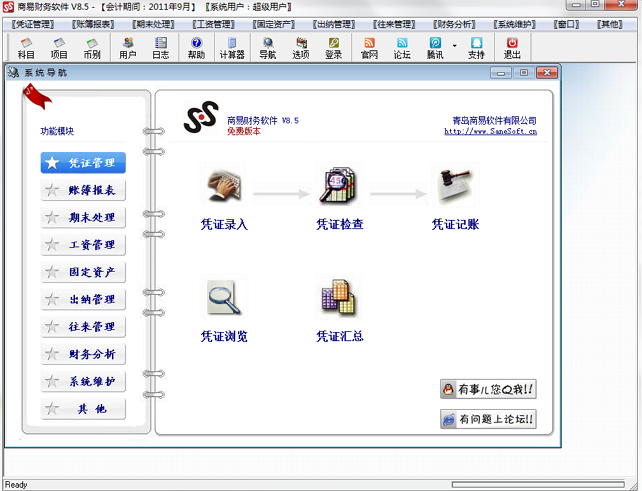Open the [财务分析] menu
642x491 pixels.
pyautogui.click(x=454, y=25)
